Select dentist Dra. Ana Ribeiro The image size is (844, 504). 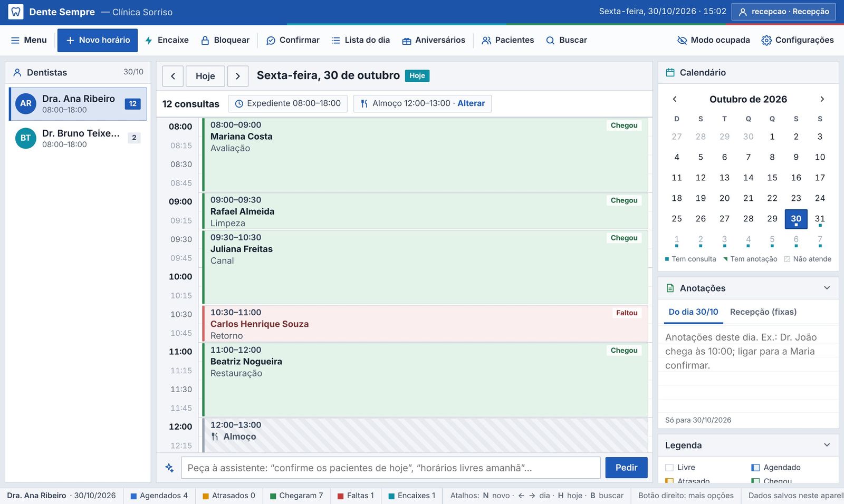pos(78,104)
